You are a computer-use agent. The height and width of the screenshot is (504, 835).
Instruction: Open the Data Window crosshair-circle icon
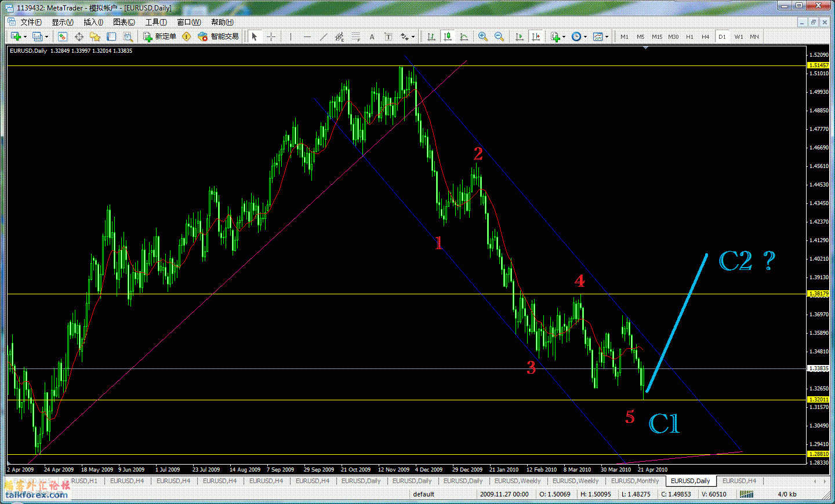(79, 36)
